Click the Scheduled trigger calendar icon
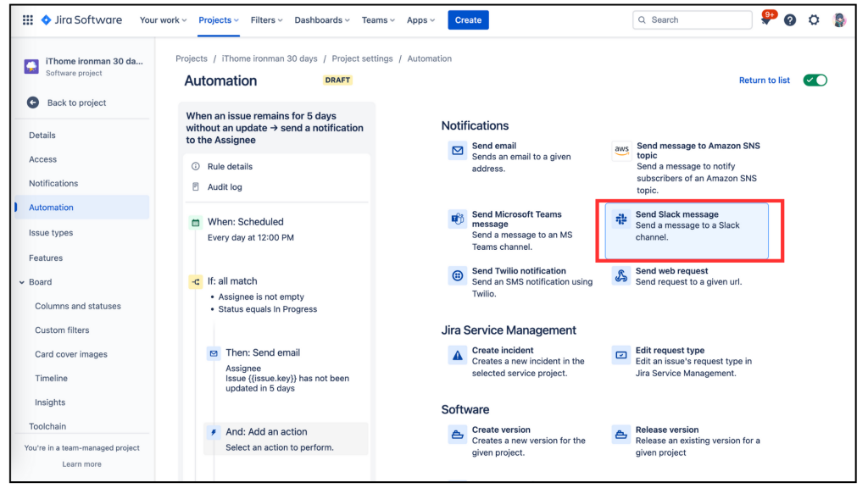 coord(196,223)
